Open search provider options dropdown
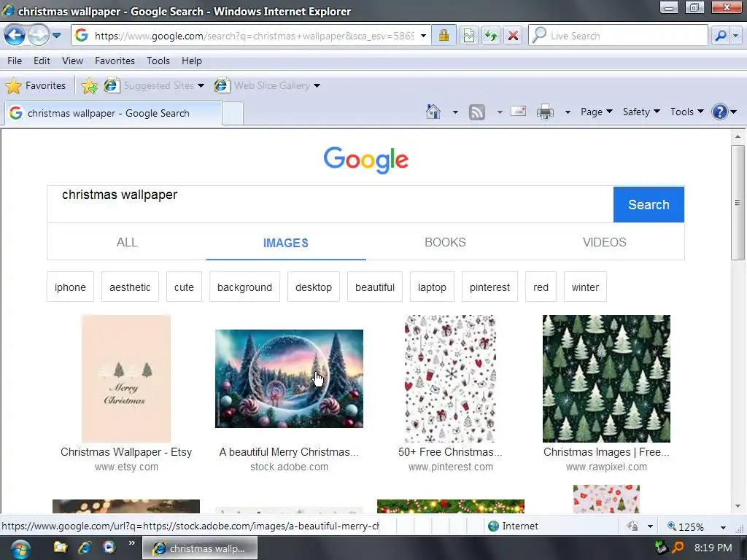The height and width of the screenshot is (560, 747). (736, 36)
